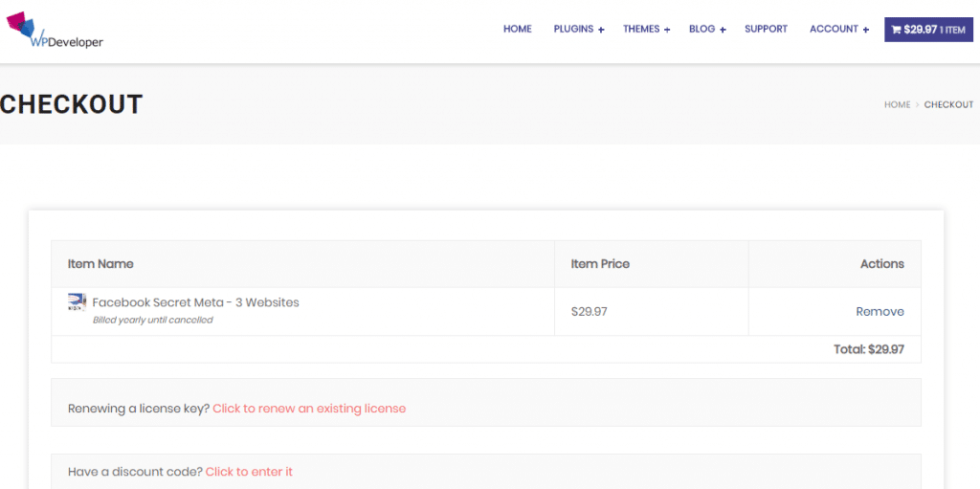The width and height of the screenshot is (980, 489).
Task: Select the Plugins menu label
Action: coord(573,30)
